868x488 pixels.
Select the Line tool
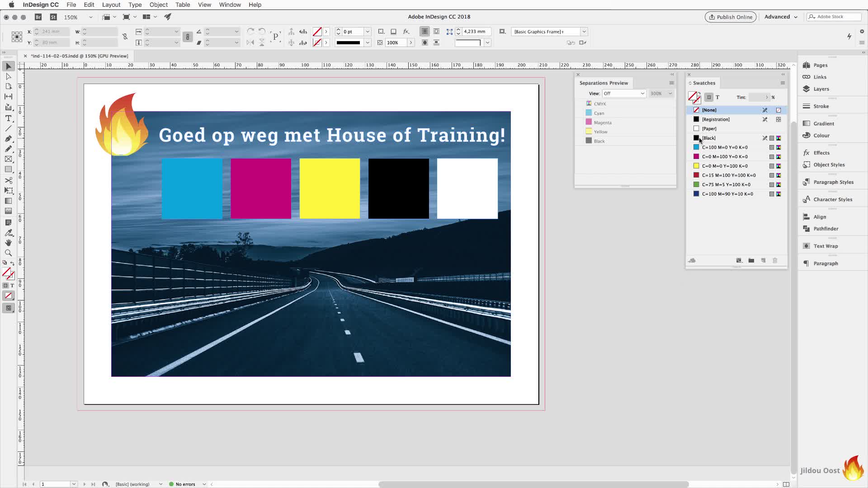pyautogui.click(x=8, y=128)
